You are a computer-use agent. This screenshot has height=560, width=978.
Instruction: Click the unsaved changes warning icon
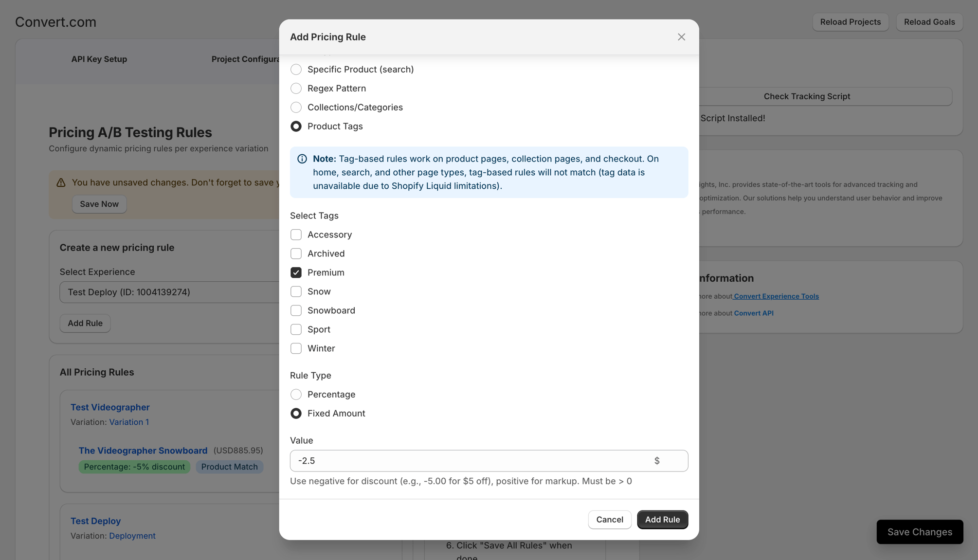click(61, 182)
